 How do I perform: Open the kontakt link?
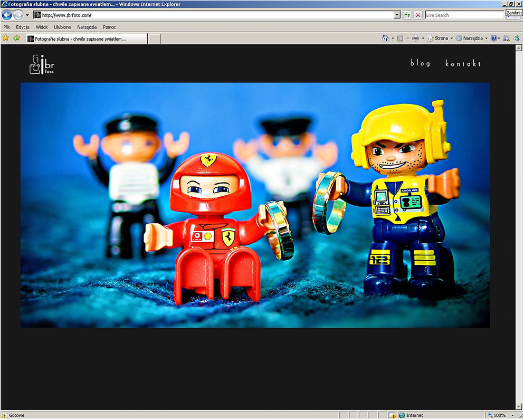(x=463, y=63)
